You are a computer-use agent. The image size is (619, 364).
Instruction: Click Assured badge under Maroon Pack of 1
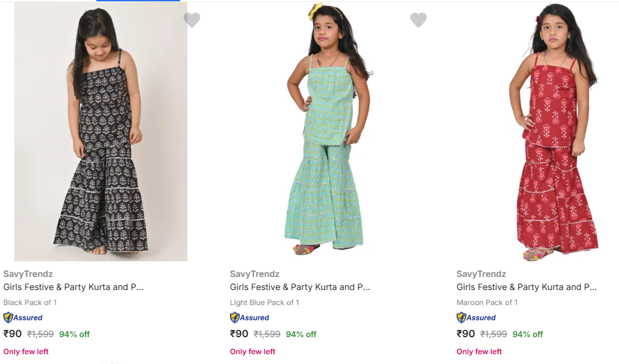[476, 318]
